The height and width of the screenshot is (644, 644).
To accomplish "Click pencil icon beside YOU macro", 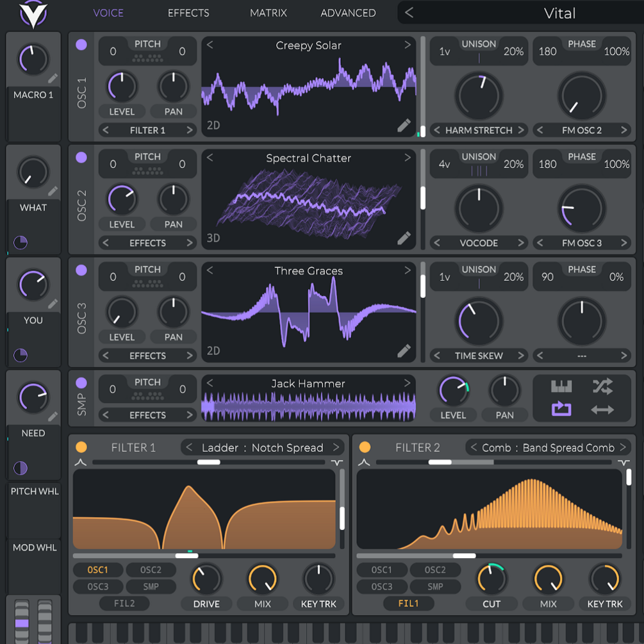I will 53,304.
